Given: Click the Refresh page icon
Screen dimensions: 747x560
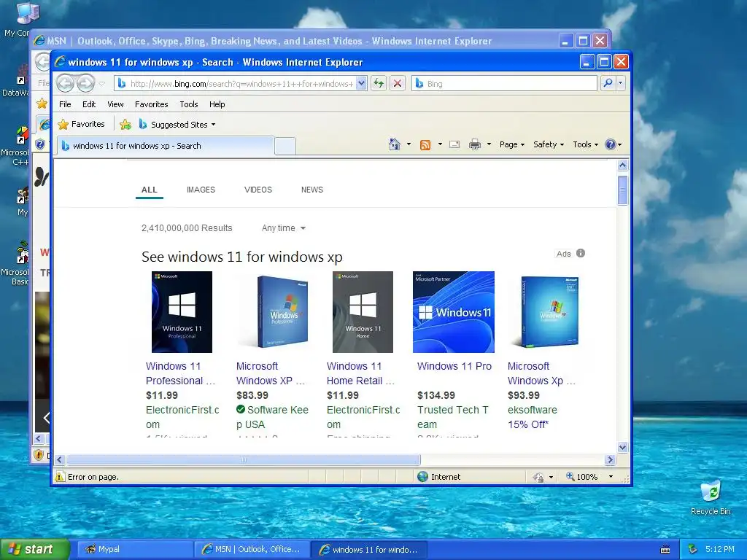Looking at the screenshot, I should 379,83.
